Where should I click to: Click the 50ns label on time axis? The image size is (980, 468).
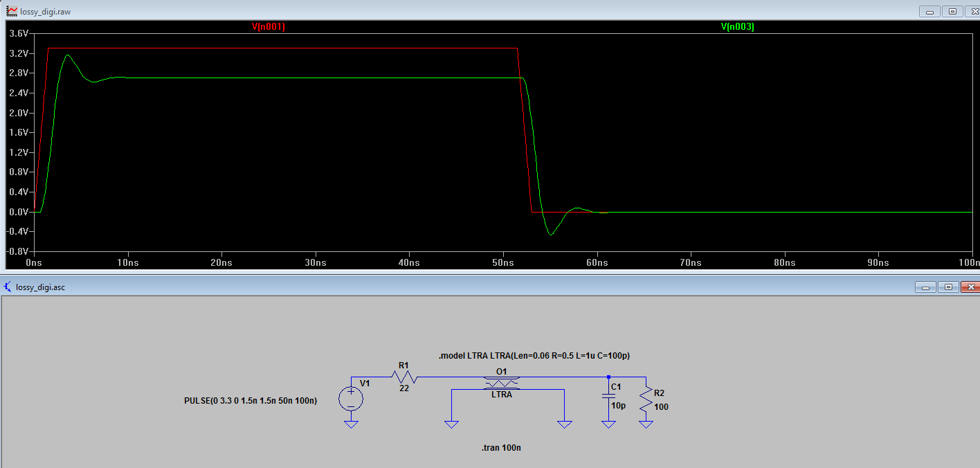point(503,263)
